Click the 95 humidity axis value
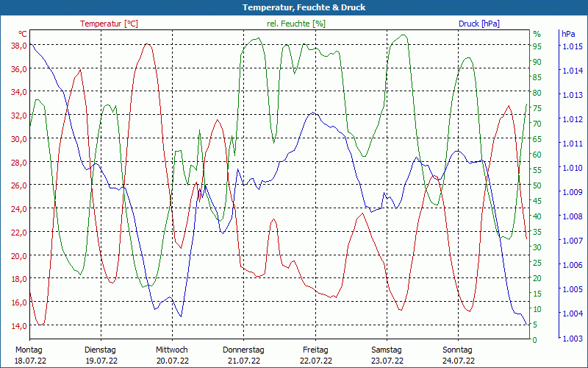588x368 pixels. pos(537,46)
